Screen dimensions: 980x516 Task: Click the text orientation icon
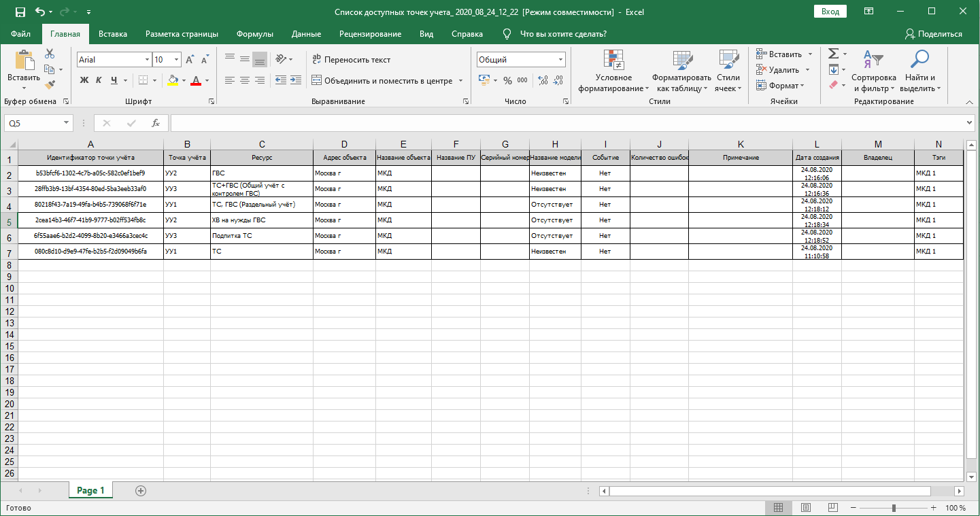[280, 59]
